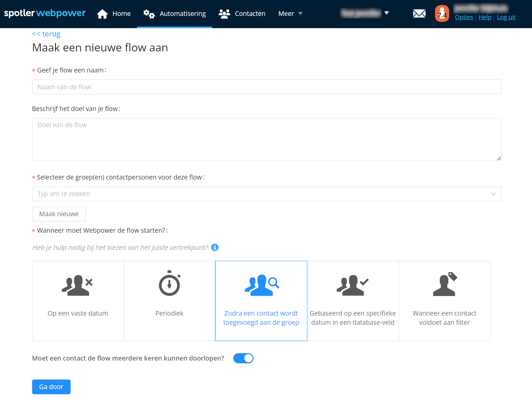Open the contact group search dropdown

[267, 194]
